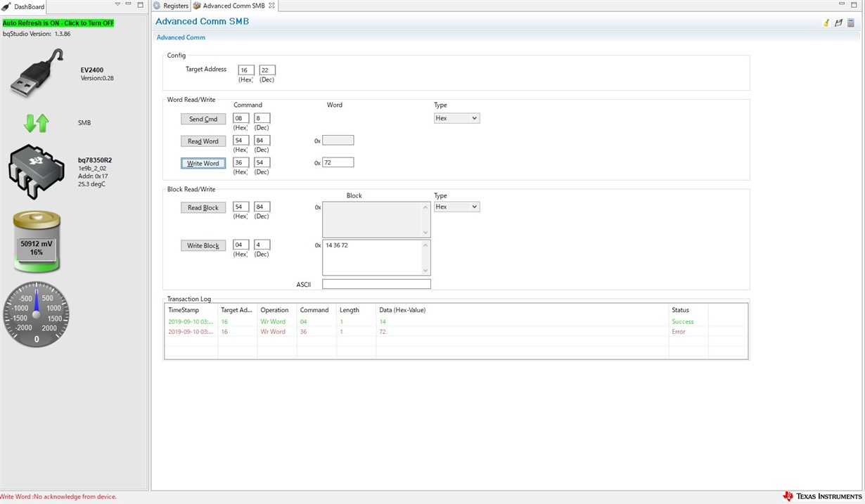Click the battery 50912 mV gauge
Screen dimensions: 865x504
(x=37, y=242)
